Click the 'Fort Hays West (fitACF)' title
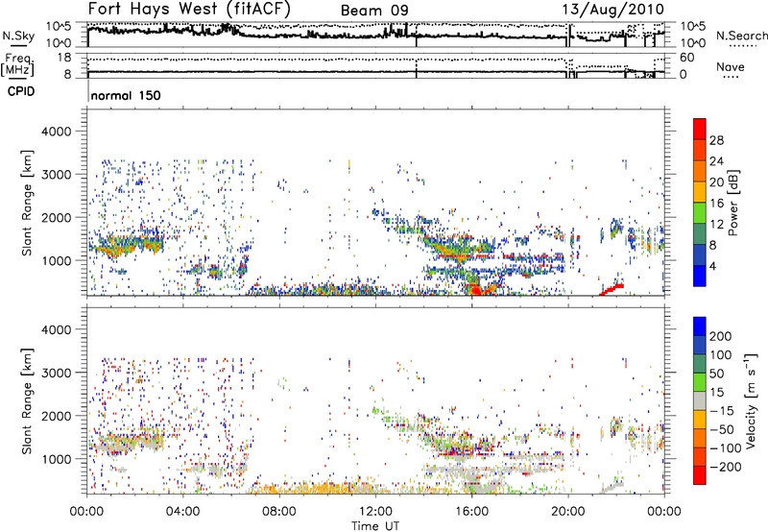768x532 pixels. click(189, 10)
